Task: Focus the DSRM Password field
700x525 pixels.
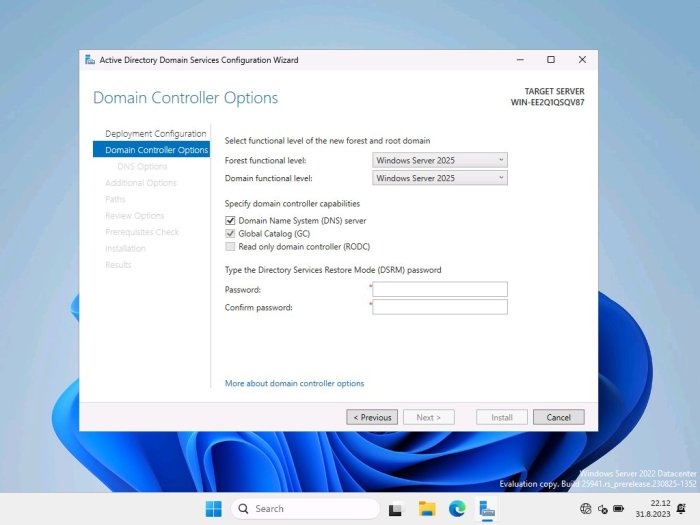Action: click(x=440, y=289)
